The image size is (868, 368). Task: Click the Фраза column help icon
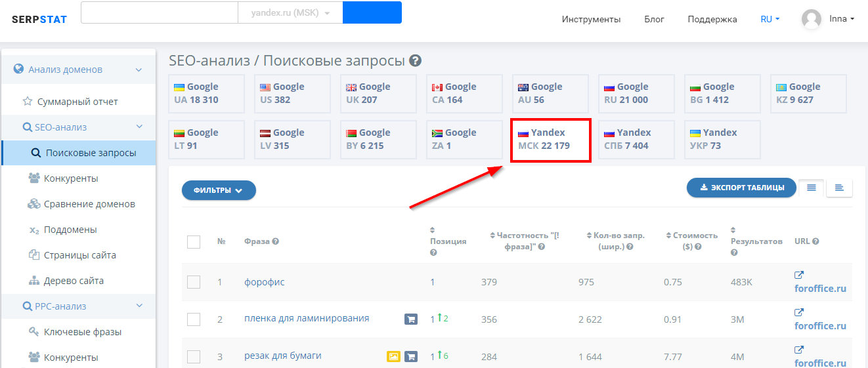(276, 241)
